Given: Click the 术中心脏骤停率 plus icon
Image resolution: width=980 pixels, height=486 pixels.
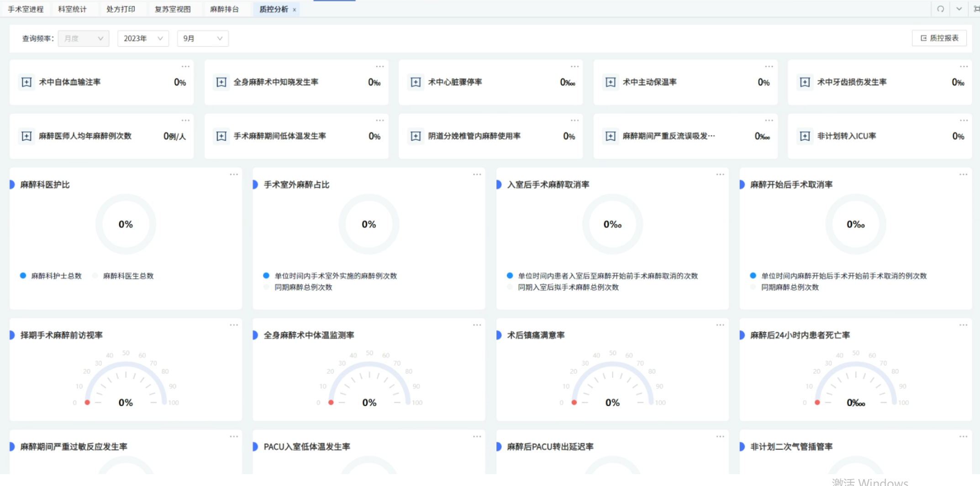Looking at the screenshot, I should tap(416, 82).
